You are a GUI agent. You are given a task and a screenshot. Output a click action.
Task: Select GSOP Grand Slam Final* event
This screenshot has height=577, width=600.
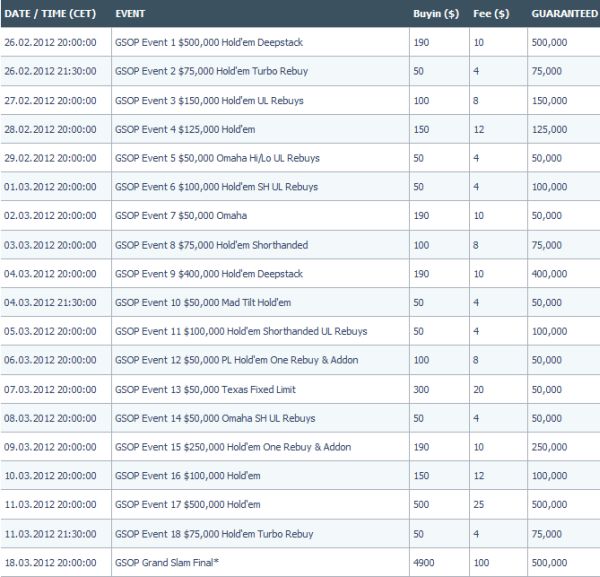167,562
